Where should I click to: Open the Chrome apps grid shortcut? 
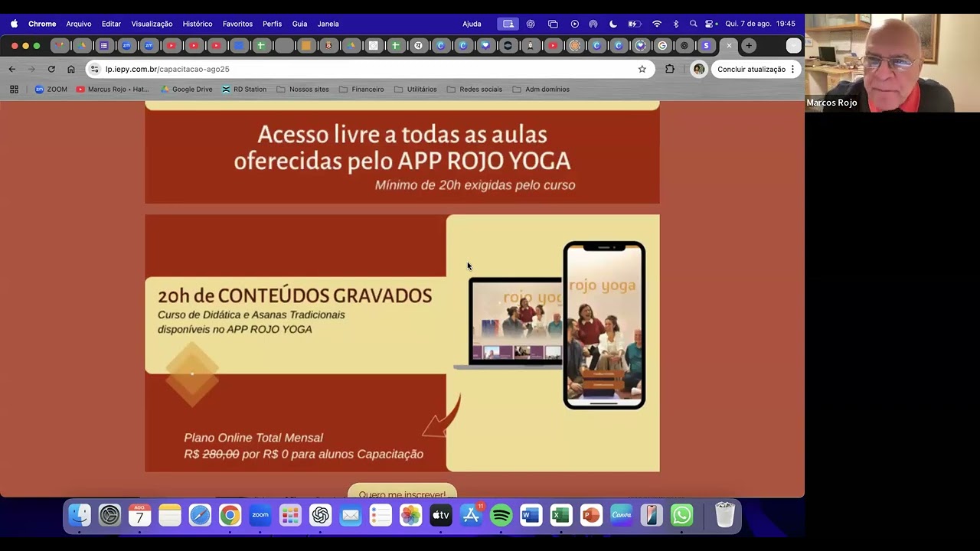pyautogui.click(x=14, y=90)
